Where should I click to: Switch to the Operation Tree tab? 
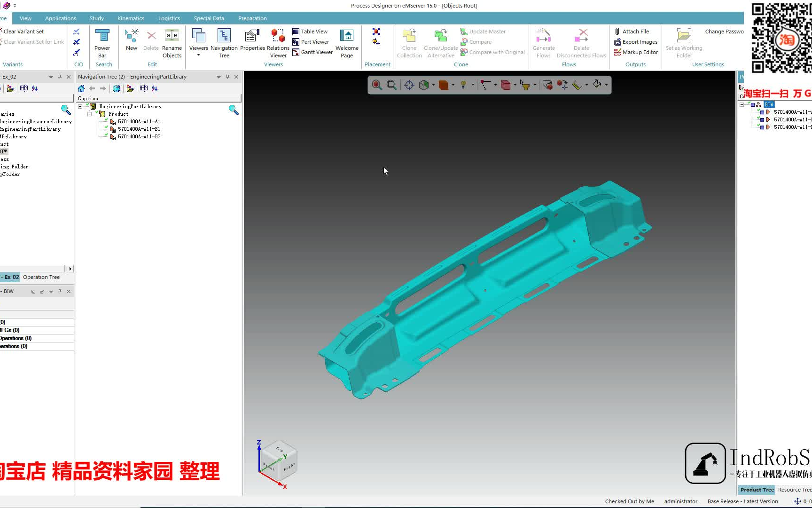(x=41, y=277)
